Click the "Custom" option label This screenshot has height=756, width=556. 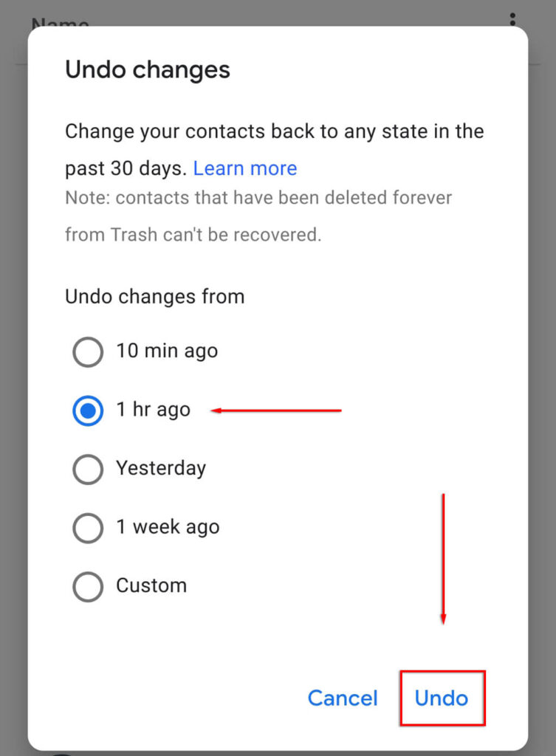tap(151, 585)
